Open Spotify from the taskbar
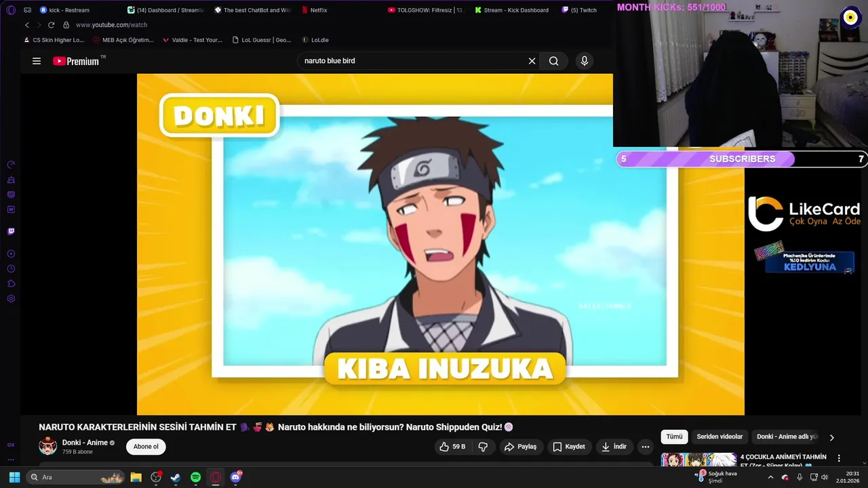This screenshot has width=868, height=488. coord(195,477)
